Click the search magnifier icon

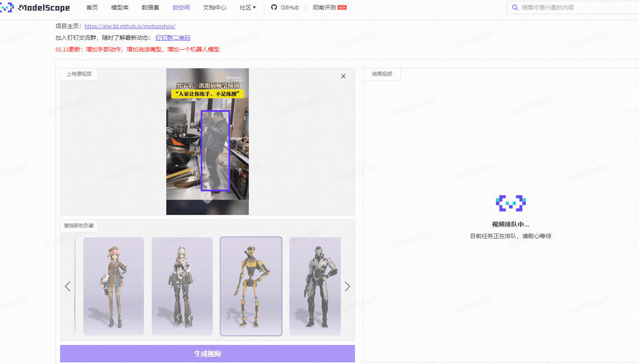point(515,7)
